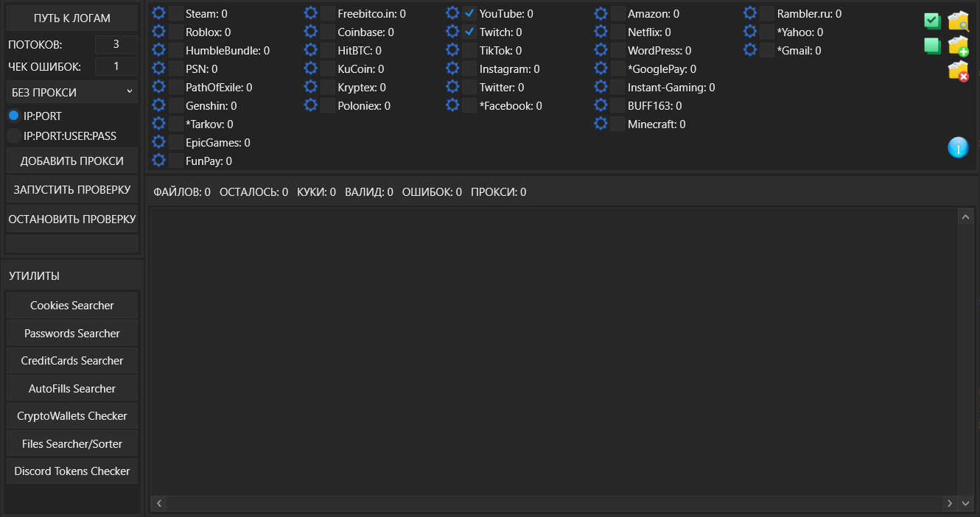Check the *GooglePay checkbox

tap(617, 68)
